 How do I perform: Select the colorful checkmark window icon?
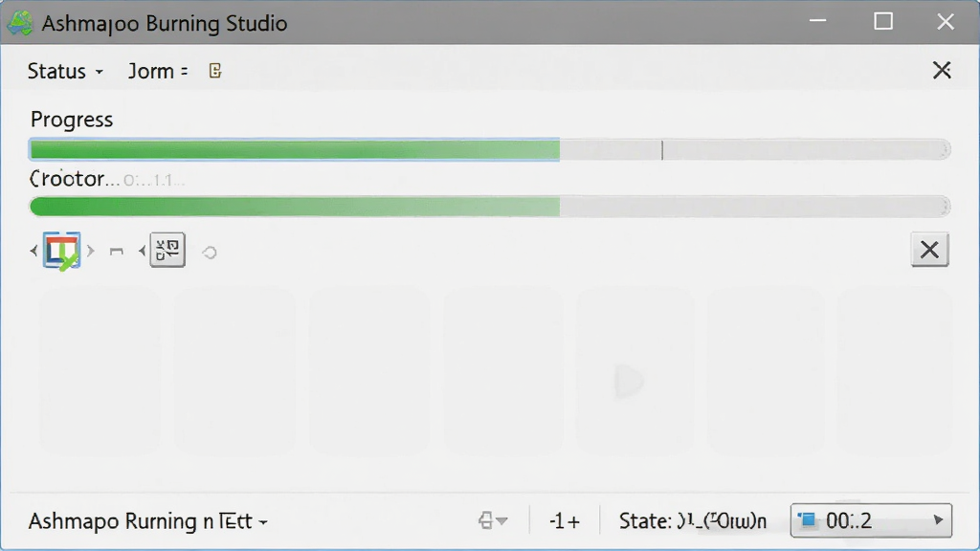pos(61,251)
